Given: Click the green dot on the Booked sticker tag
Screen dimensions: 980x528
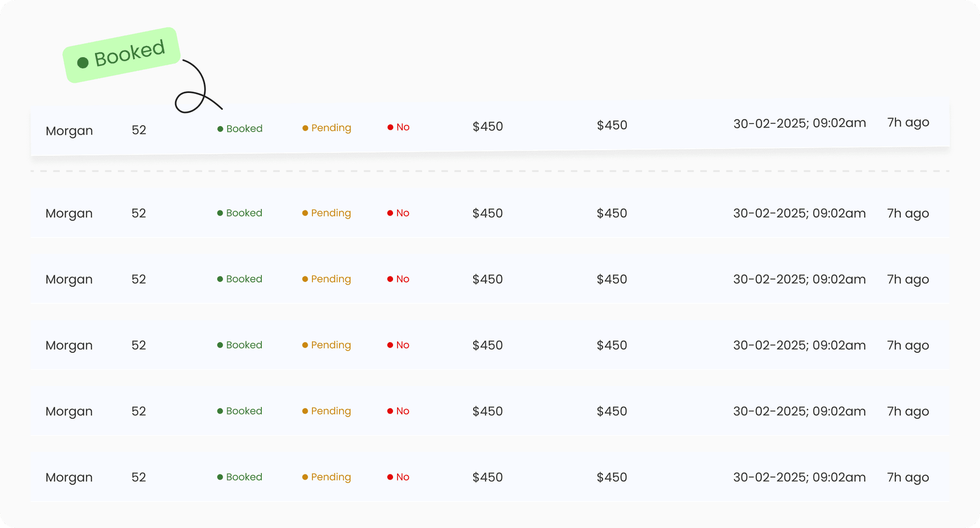Looking at the screenshot, I should pyautogui.click(x=83, y=62).
